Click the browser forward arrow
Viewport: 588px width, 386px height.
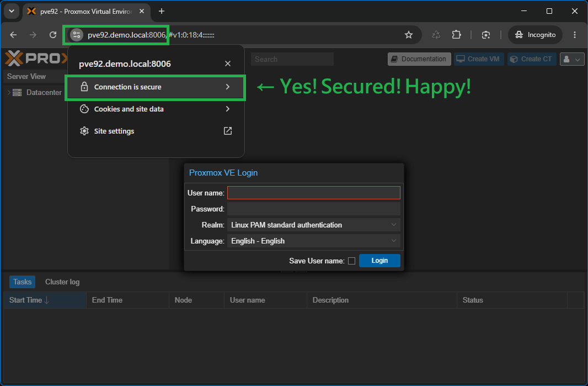tap(33, 35)
